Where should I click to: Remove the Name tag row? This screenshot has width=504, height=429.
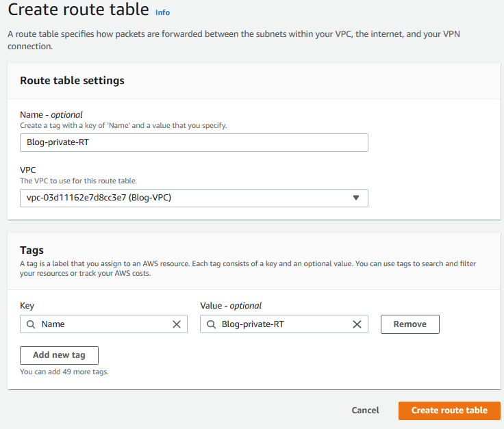pyautogui.click(x=409, y=324)
